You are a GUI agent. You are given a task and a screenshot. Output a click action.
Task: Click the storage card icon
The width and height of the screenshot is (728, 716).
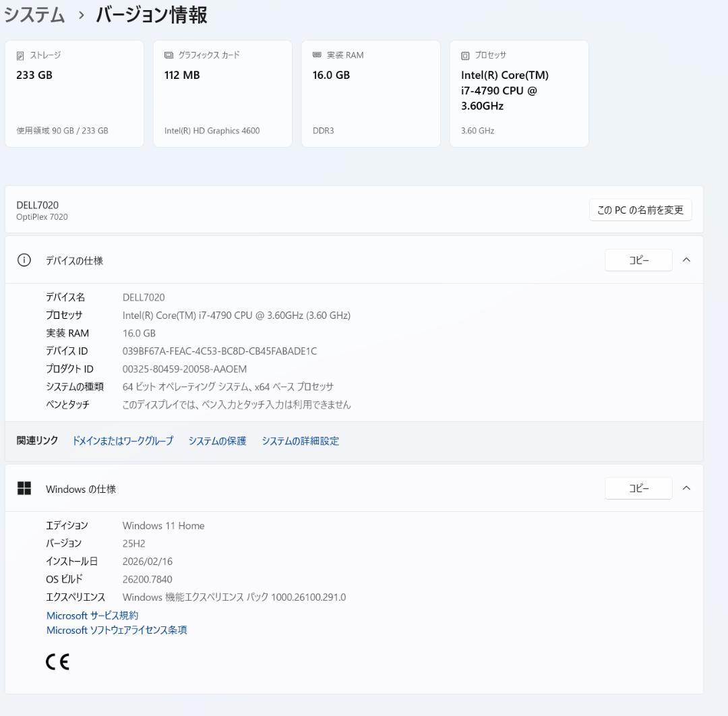point(20,56)
